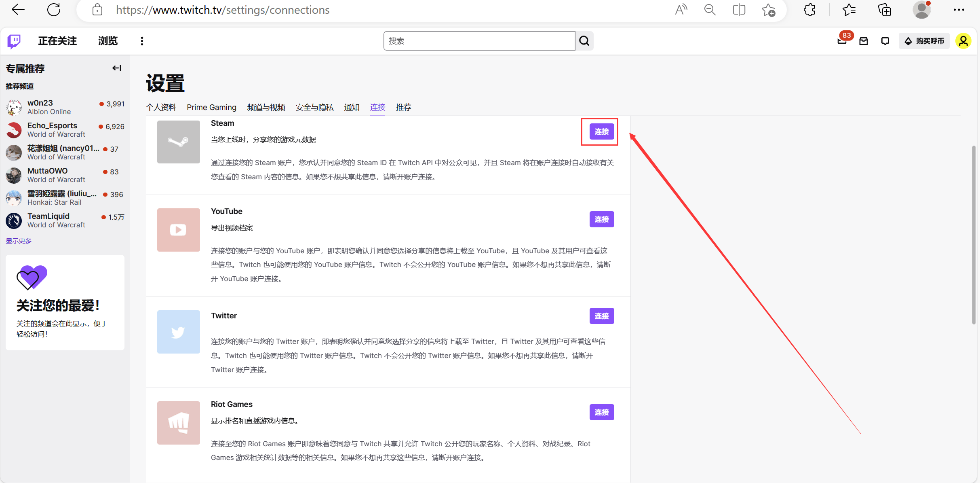Open whispers icon showing 83 badge
Image resolution: width=980 pixels, height=483 pixels.
pyautogui.click(x=842, y=41)
